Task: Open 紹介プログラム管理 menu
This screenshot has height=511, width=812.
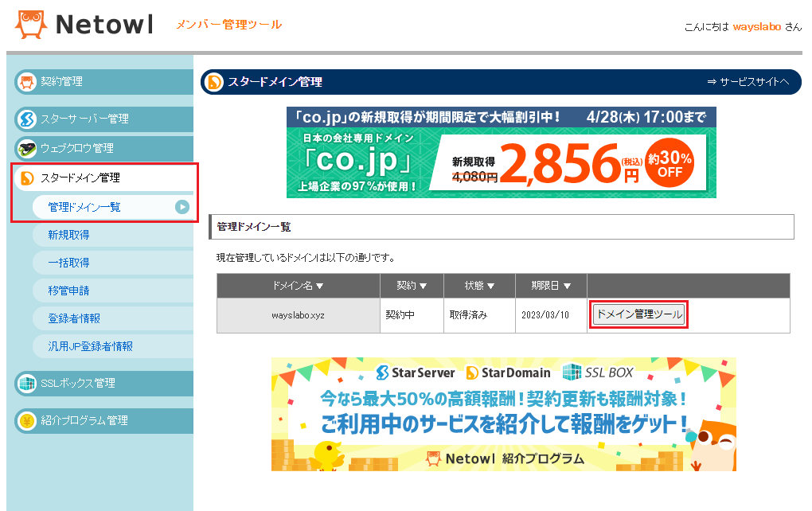Action: point(104,421)
